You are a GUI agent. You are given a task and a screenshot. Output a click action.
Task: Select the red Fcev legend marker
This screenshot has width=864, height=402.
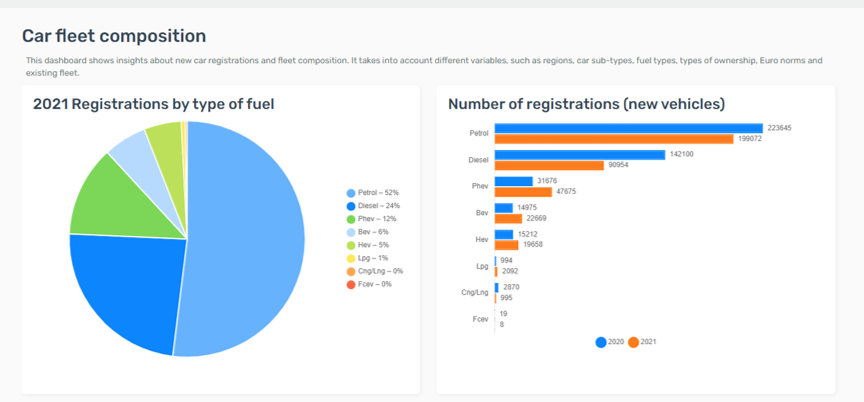350,284
